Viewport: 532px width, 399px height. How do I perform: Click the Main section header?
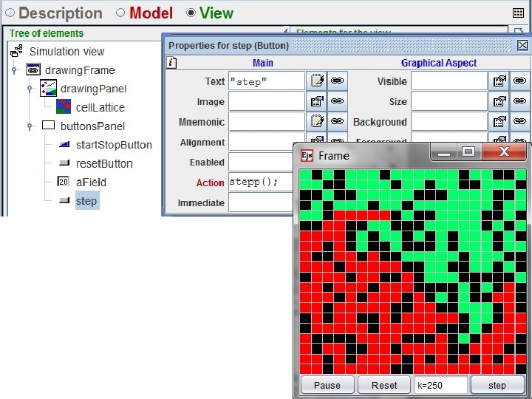pyautogui.click(x=262, y=63)
